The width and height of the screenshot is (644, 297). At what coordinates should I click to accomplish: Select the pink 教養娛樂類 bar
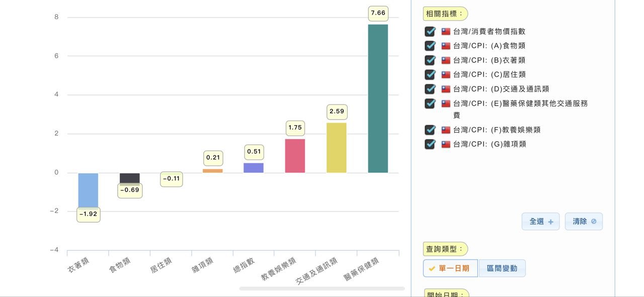click(295, 156)
